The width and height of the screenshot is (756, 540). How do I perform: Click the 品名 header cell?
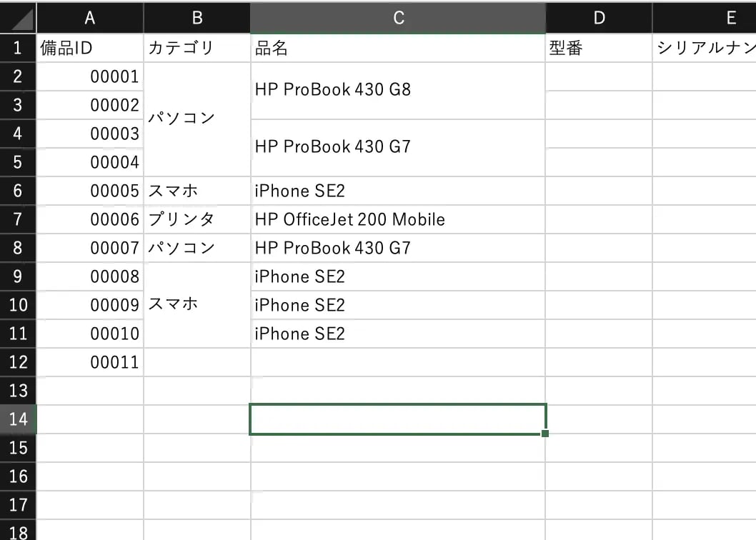(x=398, y=48)
